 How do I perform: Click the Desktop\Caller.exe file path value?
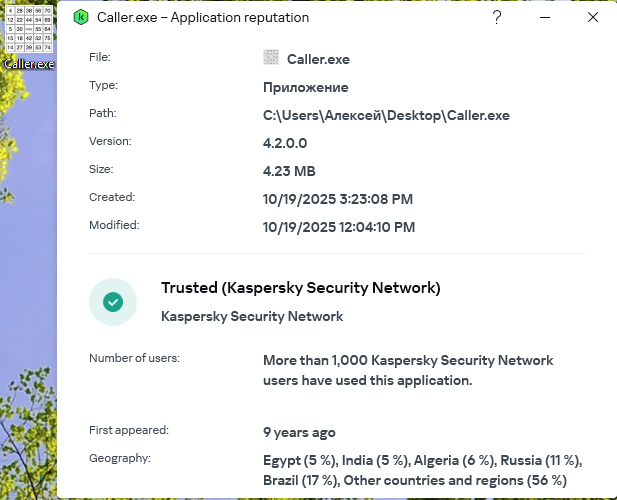coord(386,115)
